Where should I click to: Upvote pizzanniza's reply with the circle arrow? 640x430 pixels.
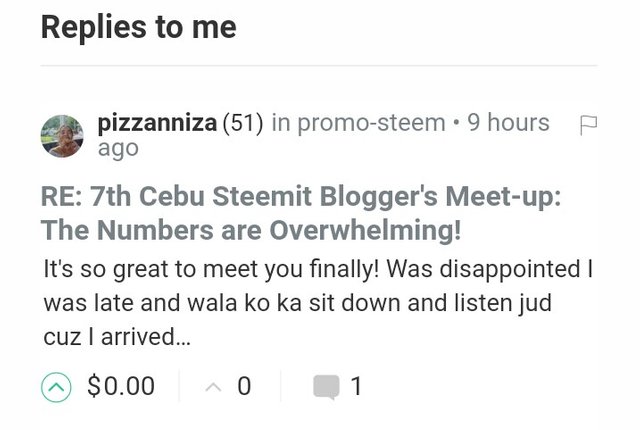pos(58,385)
